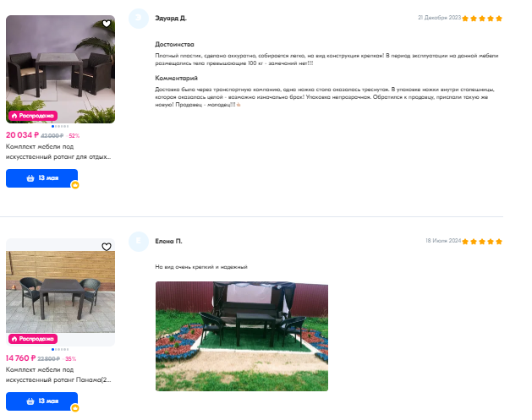Click the yellow badge on the first cart button
Screen dimensions: 532x420
tap(75, 185)
